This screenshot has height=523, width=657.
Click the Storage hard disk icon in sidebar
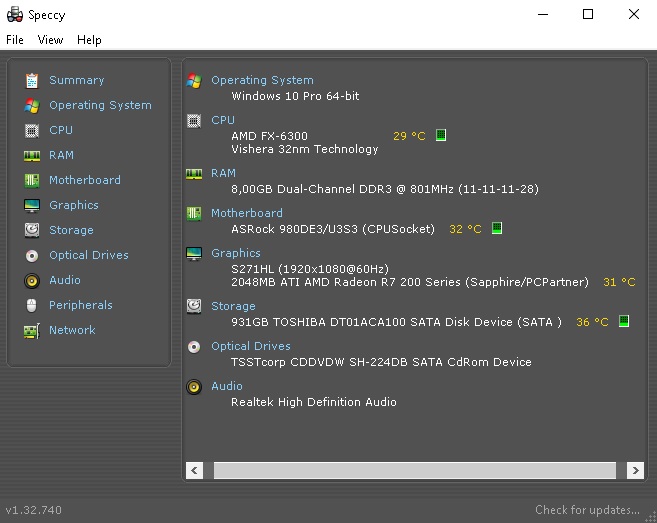(x=32, y=230)
